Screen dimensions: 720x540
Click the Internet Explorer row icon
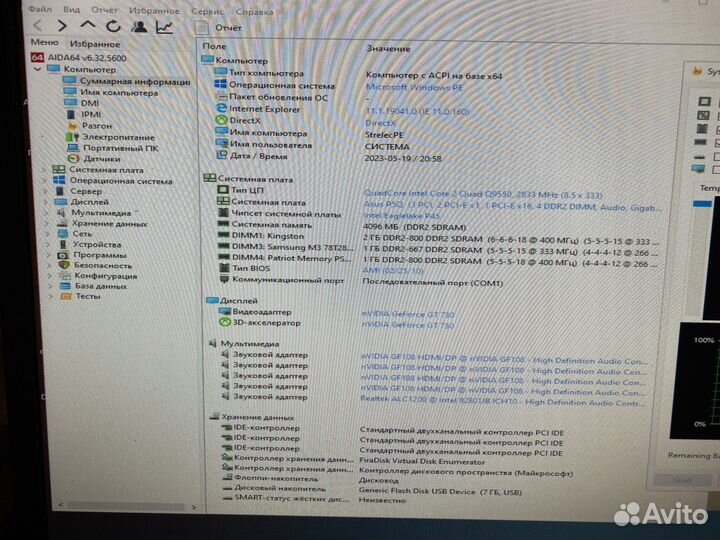[221, 108]
